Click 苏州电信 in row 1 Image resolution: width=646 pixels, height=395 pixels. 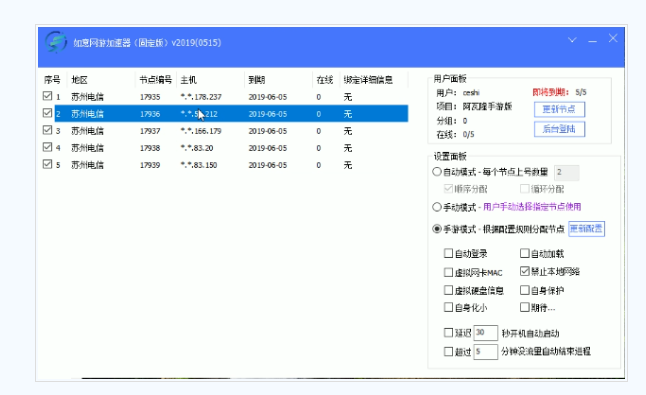[x=87, y=97]
